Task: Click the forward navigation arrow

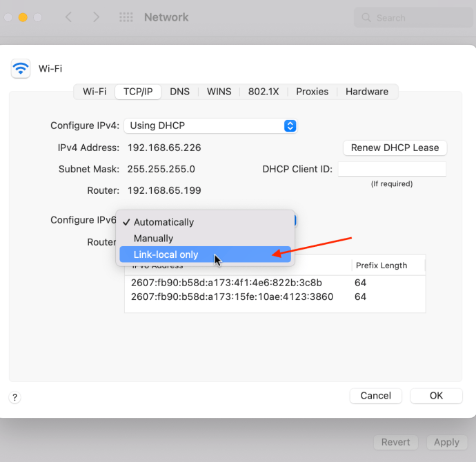Action: point(96,17)
